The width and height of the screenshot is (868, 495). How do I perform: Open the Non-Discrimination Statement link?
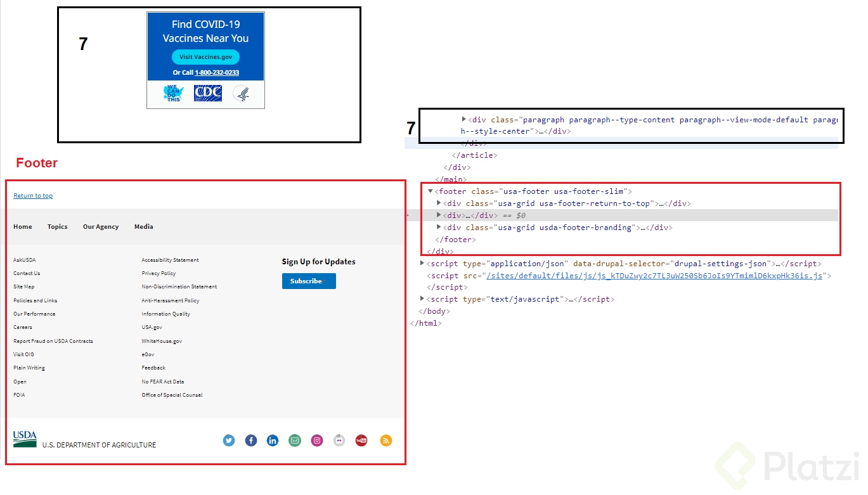click(x=179, y=286)
